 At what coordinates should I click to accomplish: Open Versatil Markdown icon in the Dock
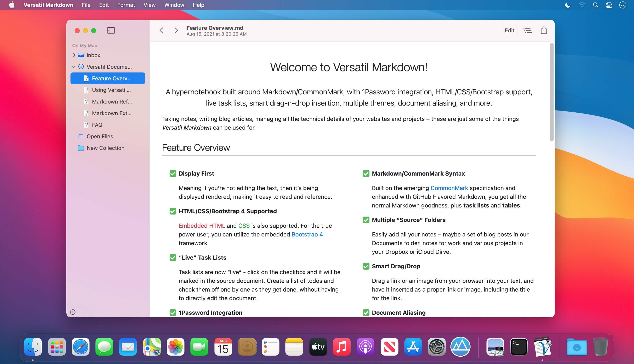click(x=542, y=347)
